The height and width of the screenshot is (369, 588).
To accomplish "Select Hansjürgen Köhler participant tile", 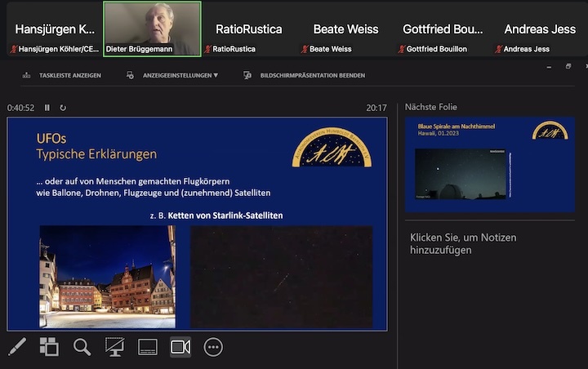I will point(55,29).
